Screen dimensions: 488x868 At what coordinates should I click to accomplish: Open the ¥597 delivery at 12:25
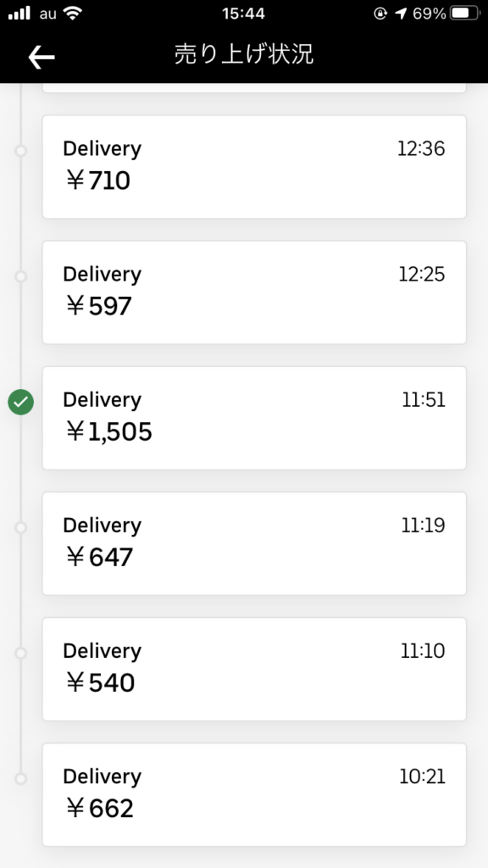pyautogui.click(x=254, y=292)
